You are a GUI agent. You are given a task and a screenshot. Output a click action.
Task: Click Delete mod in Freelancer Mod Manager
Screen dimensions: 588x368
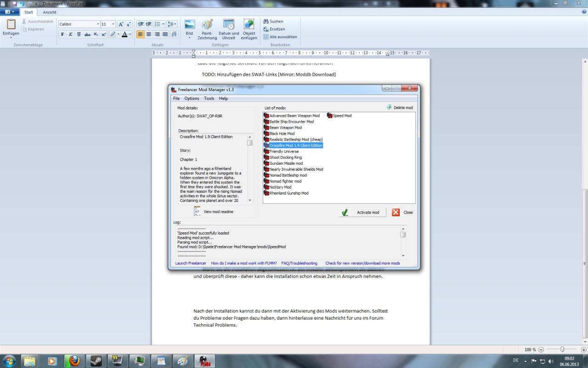pyautogui.click(x=400, y=108)
